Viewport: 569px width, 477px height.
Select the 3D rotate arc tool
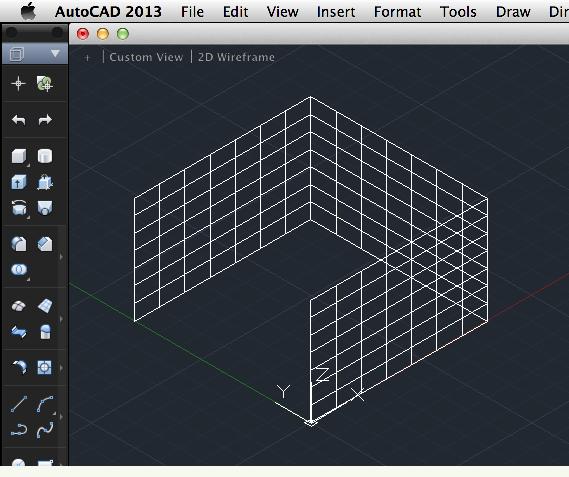20,367
